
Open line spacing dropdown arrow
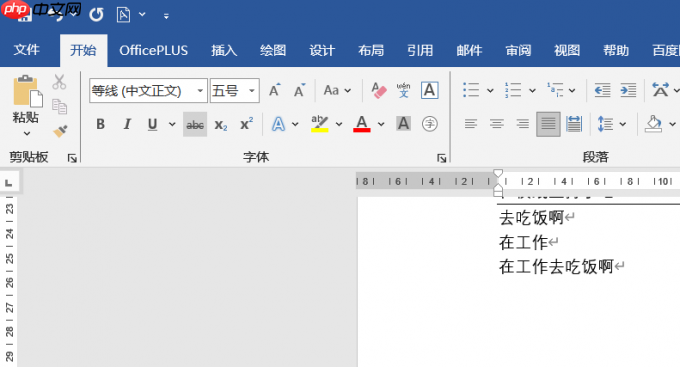623,125
